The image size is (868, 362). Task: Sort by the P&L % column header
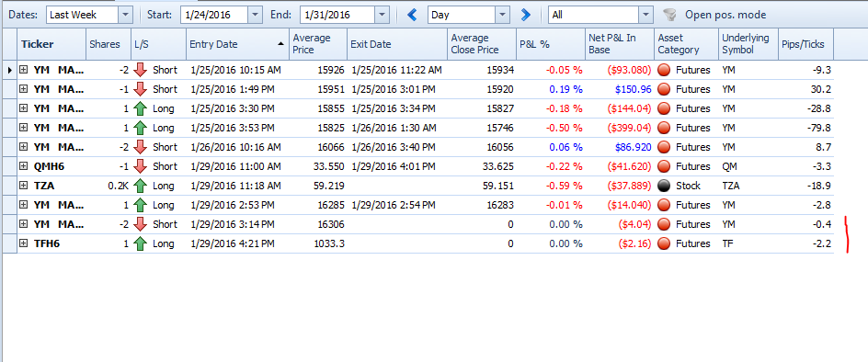551,44
